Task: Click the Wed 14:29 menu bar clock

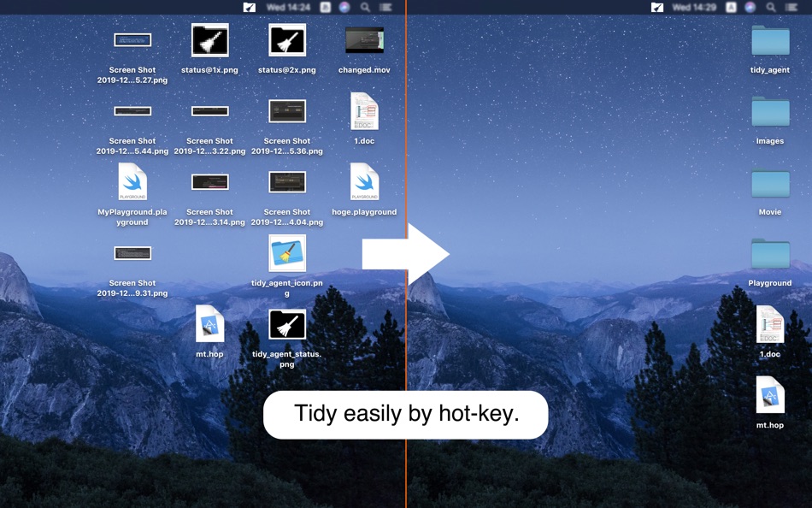Action: point(694,7)
